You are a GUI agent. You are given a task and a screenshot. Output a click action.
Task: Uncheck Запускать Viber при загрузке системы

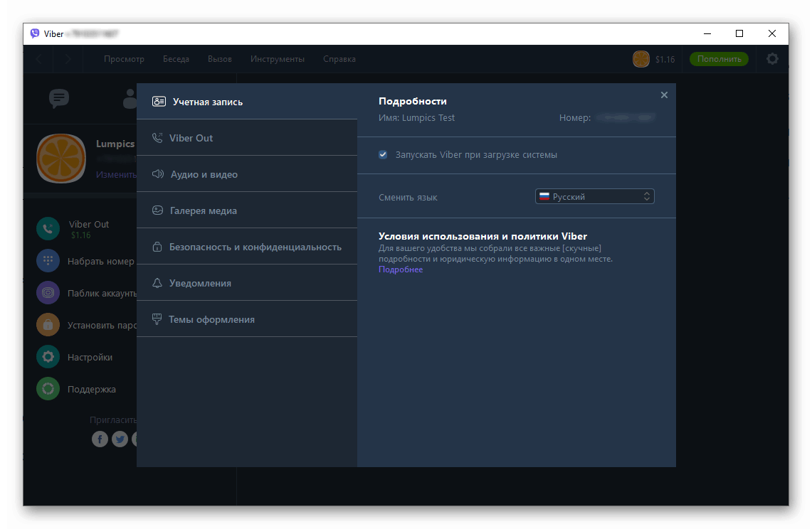tap(383, 155)
